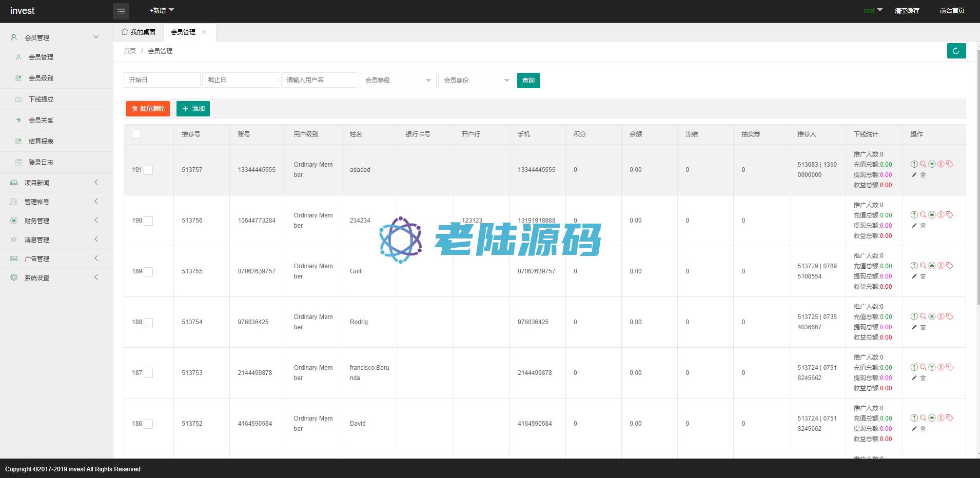Open the 会员等级 dropdown

click(398, 81)
